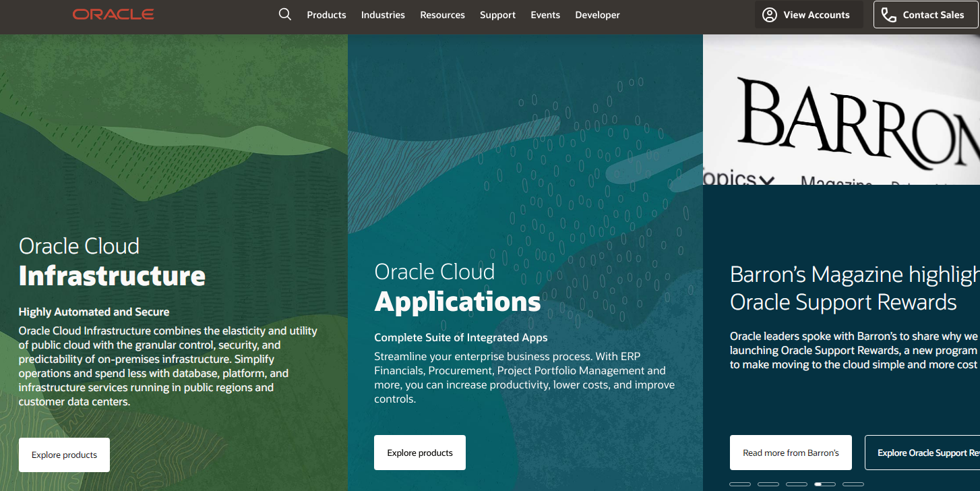Open the Industries menu

[x=383, y=15]
